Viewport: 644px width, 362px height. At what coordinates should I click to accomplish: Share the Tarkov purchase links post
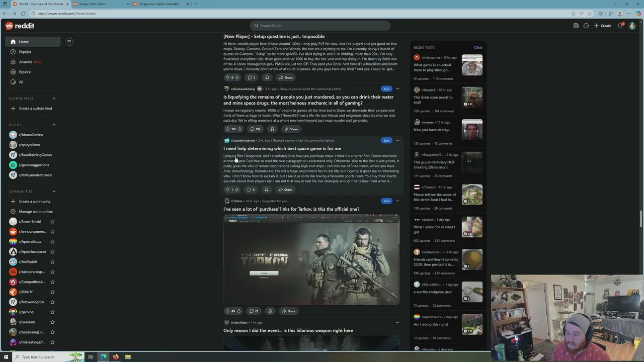[x=289, y=311]
